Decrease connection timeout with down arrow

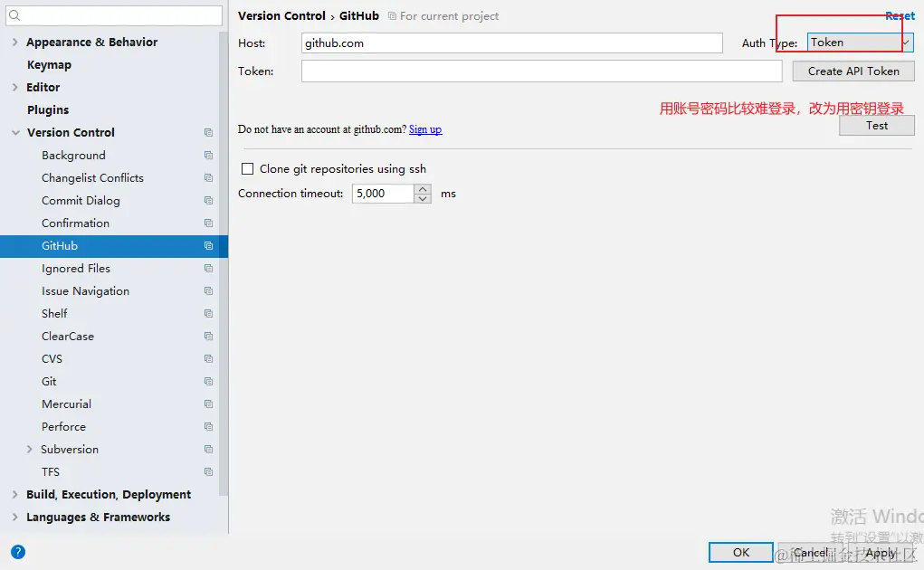click(x=423, y=198)
